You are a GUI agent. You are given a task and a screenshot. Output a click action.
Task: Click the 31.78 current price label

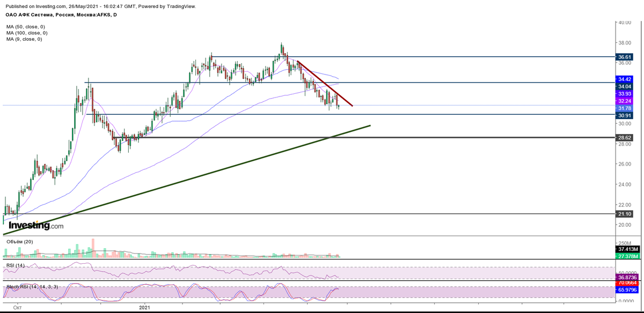point(625,108)
